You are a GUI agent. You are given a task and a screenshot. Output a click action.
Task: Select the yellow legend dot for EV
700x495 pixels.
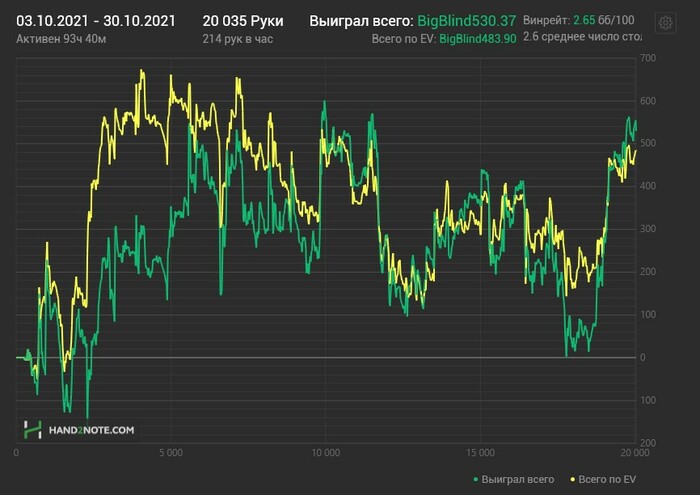tap(573, 480)
